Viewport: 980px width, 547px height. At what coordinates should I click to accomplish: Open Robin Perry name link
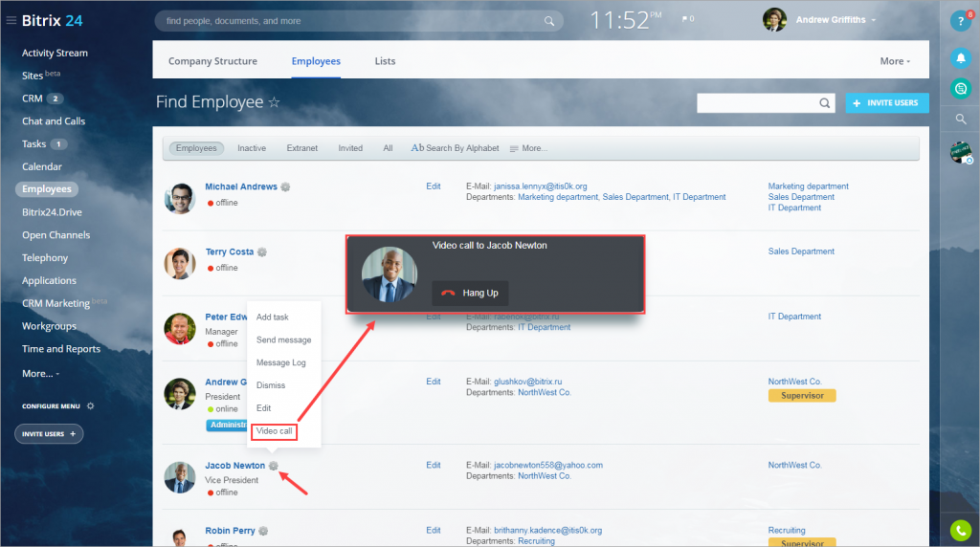pyautogui.click(x=230, y=531)
